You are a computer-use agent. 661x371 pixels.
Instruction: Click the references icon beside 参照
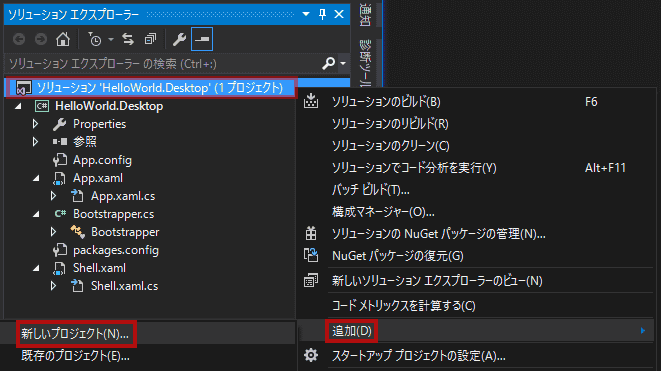[59, 142]
